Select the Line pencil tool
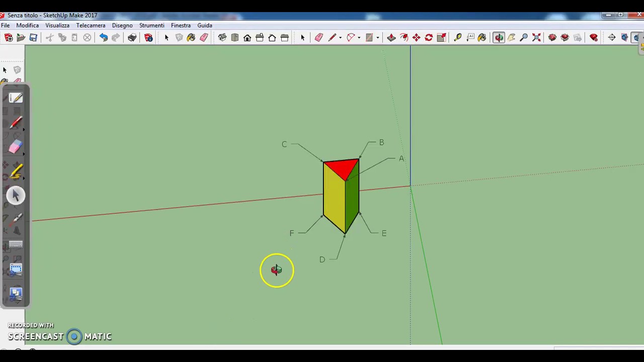Image resolution: width=644 pixels, height=362 pixels. tap(332, 38)
